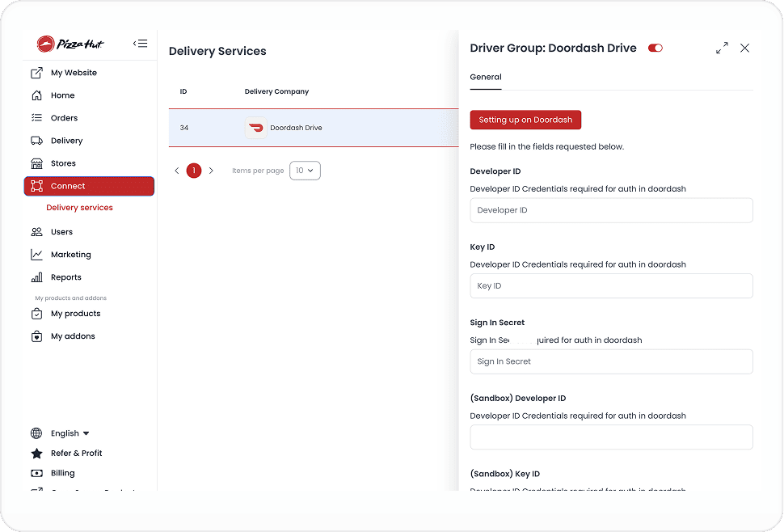Open the Reports menu item
Viewport: 784px width, 532px height.
click(x=66, y=277)
